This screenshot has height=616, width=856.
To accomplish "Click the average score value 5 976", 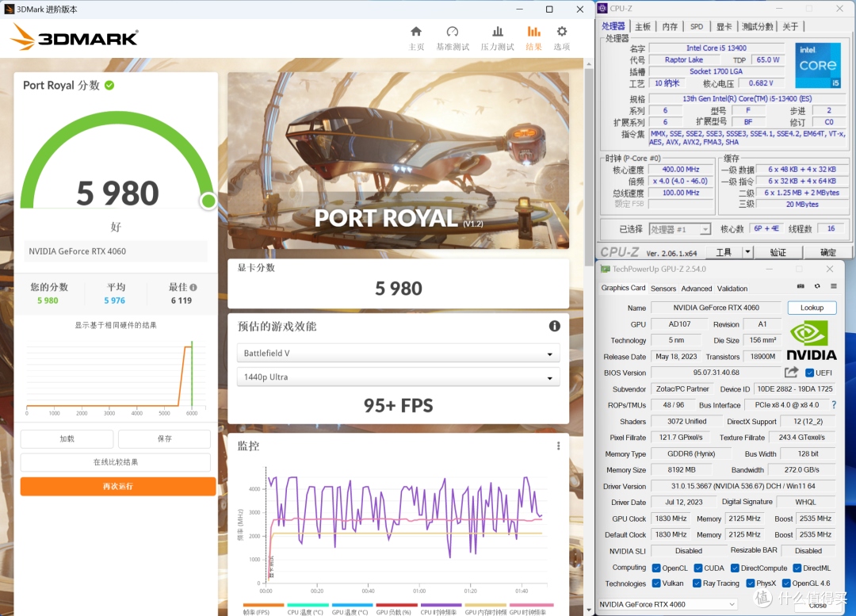I will pyautogui.click(x=115, y=300).
